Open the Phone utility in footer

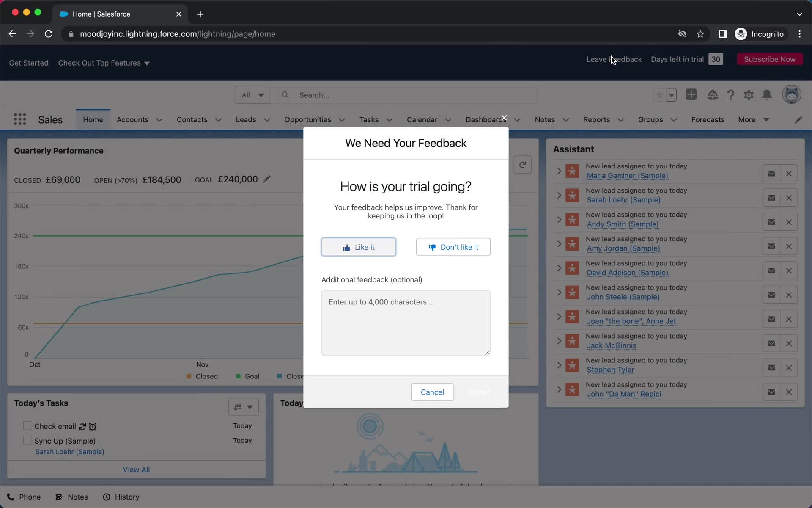(x=24, y=497)
